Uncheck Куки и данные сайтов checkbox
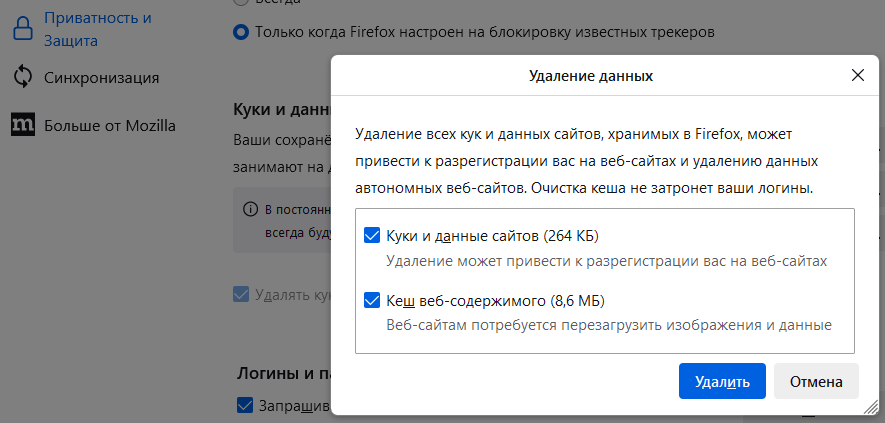The height and width of the screenshot is (423, 885). pyautogui.click(x=371, y=236)
